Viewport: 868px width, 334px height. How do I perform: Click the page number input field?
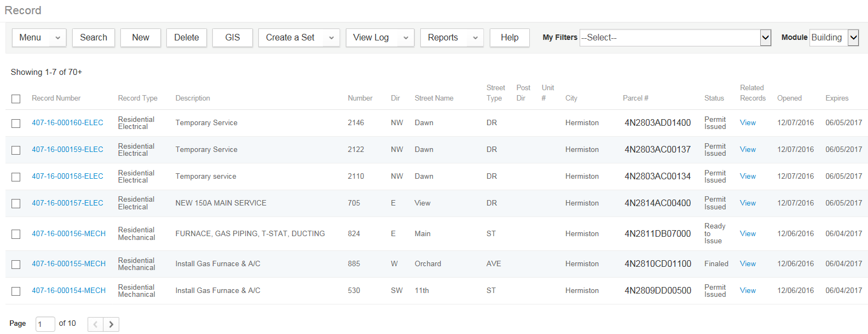pos(45,324)
